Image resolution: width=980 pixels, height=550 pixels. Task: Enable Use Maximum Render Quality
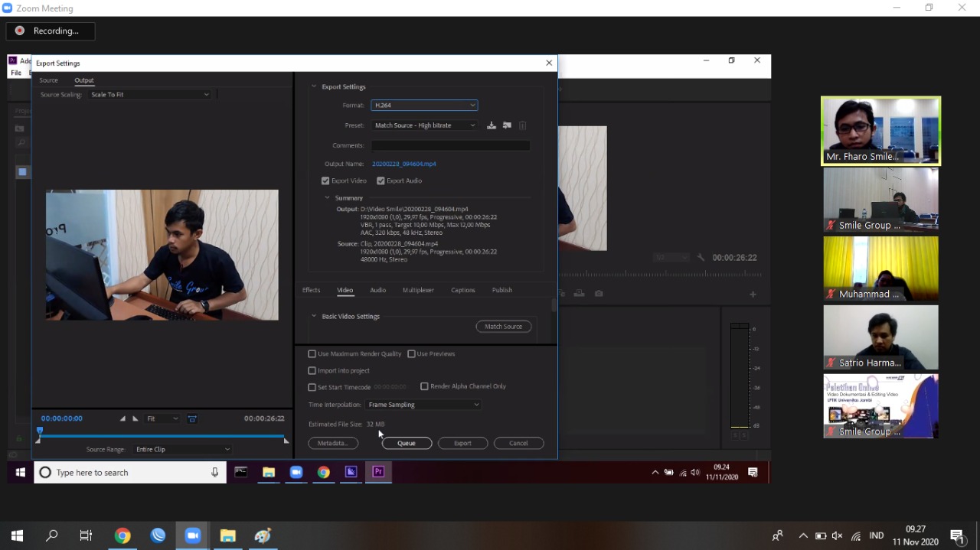coord(312,354)
